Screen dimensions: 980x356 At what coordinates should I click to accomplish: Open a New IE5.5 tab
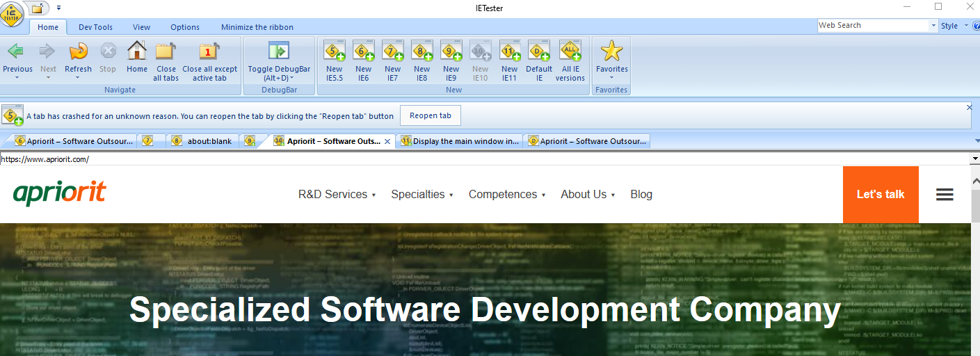pos(335,61)
